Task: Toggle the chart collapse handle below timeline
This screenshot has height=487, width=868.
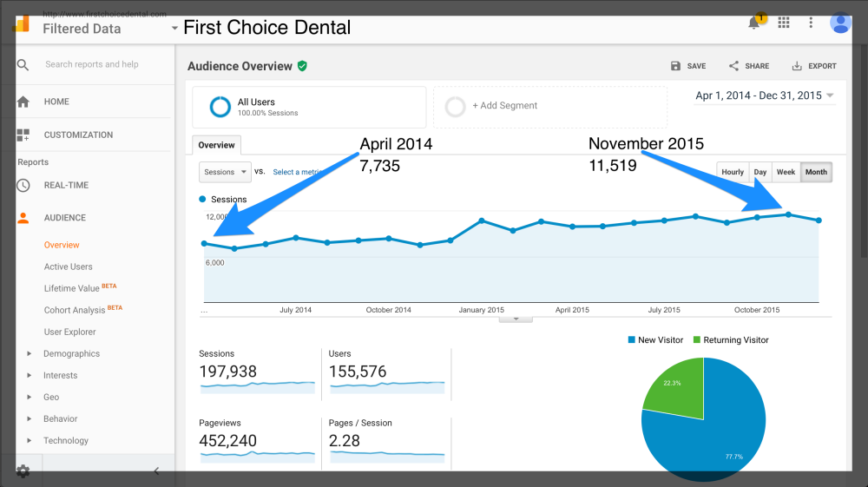Action: [x=516, y=319]
